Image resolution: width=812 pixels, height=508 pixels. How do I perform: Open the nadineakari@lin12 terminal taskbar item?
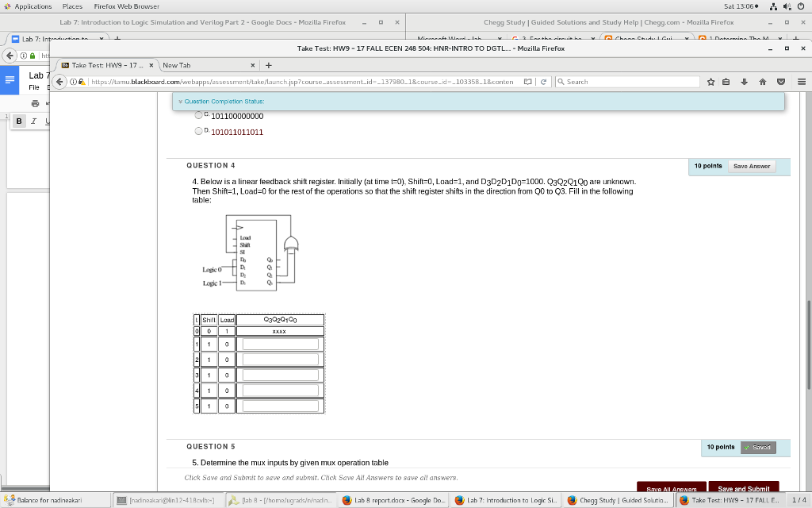click(168, 500)
